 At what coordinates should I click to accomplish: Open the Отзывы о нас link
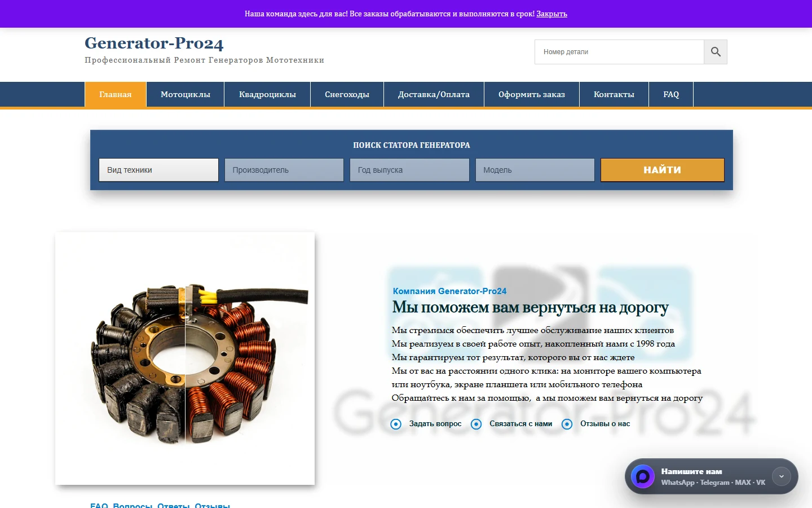[605, 424]
